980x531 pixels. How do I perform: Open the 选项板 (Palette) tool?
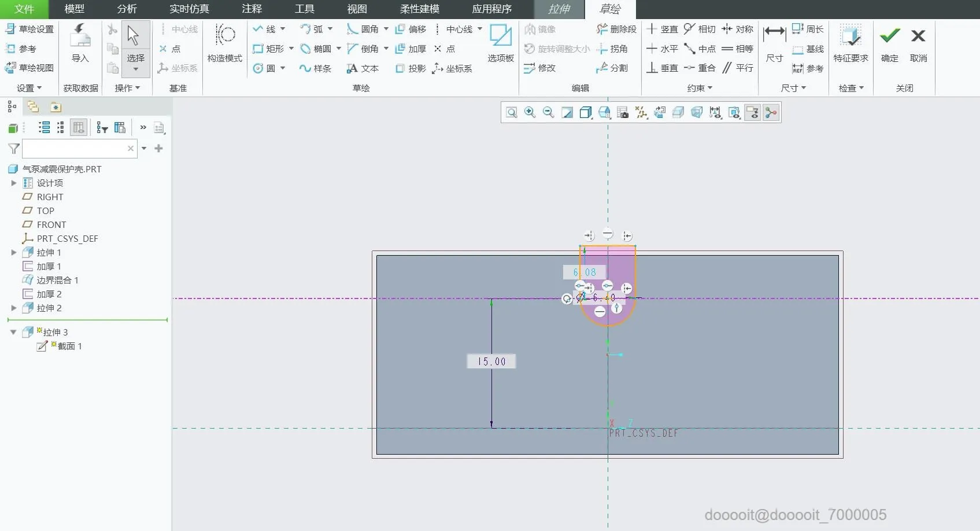pos(501,43)
